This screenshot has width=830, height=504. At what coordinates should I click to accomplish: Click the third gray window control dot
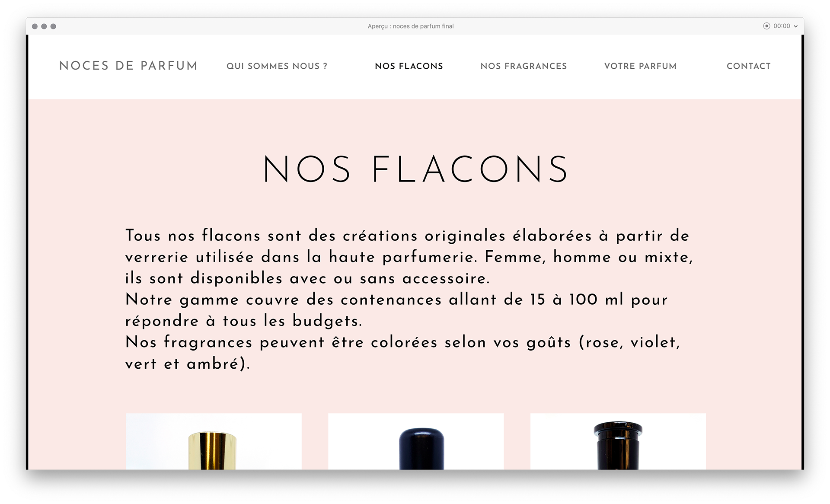tap(53, 26)
